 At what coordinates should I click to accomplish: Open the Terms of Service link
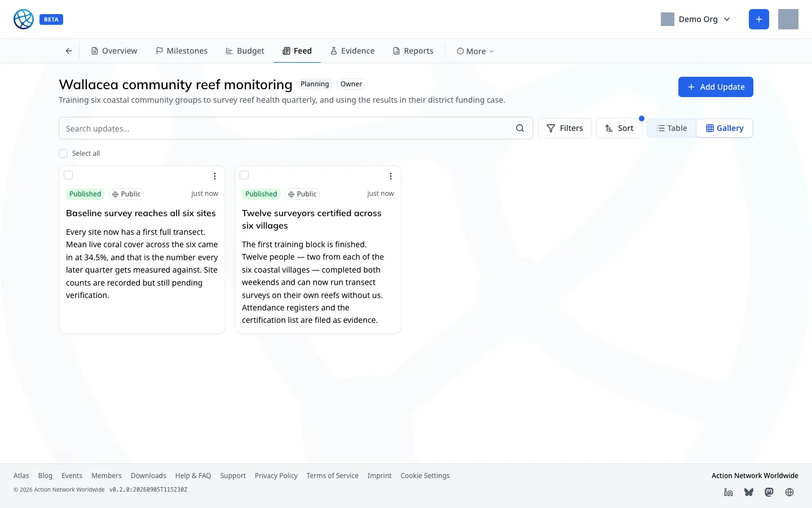(333, 476)
